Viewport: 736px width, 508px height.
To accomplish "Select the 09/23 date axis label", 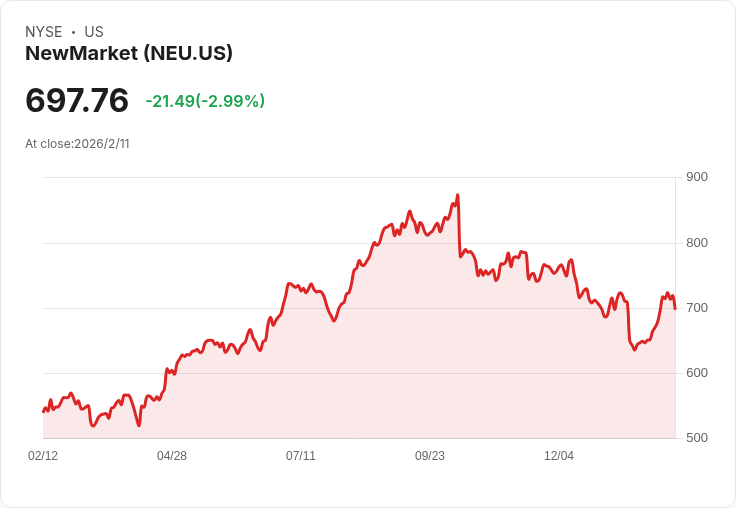I will pyautogui.click(x=429, y=456).
